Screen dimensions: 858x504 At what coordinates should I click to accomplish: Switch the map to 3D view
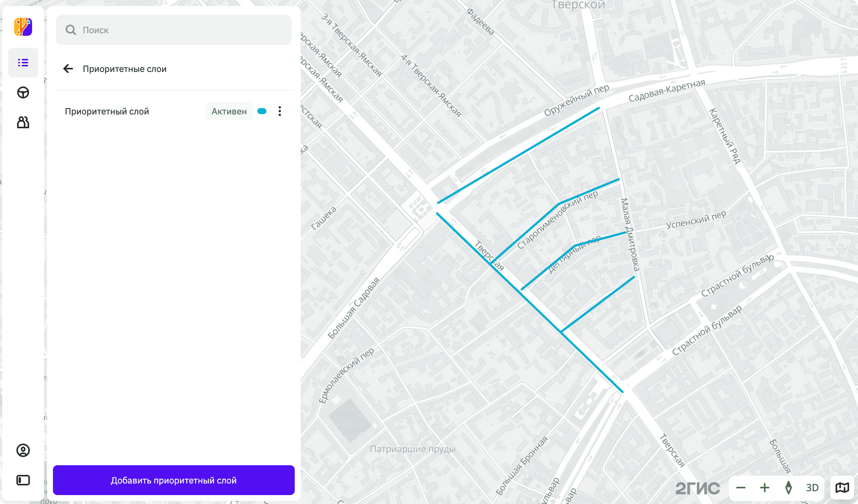(x=812, y=488)
